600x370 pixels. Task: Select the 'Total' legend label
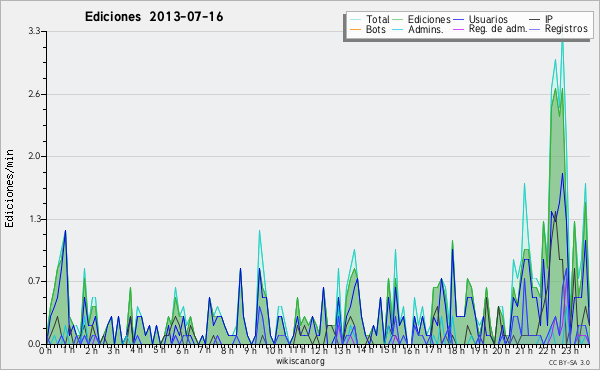pyautogui.click(x=377, y=19)
